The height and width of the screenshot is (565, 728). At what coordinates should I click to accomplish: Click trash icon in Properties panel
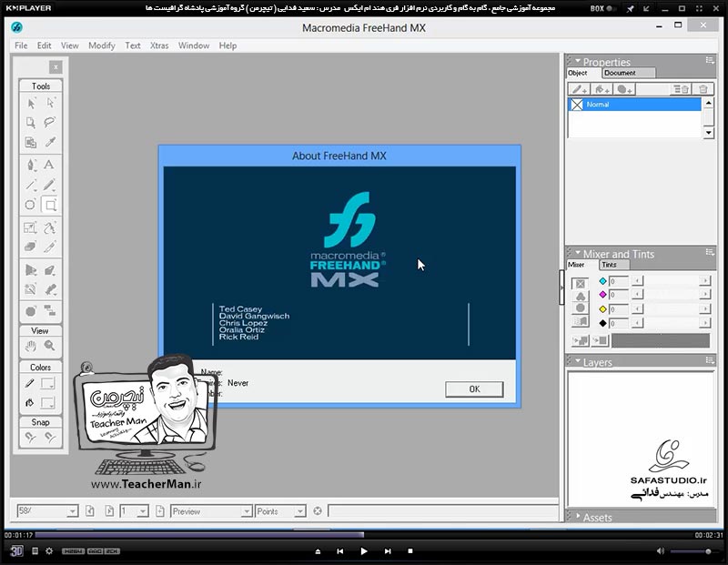(703, 89)
